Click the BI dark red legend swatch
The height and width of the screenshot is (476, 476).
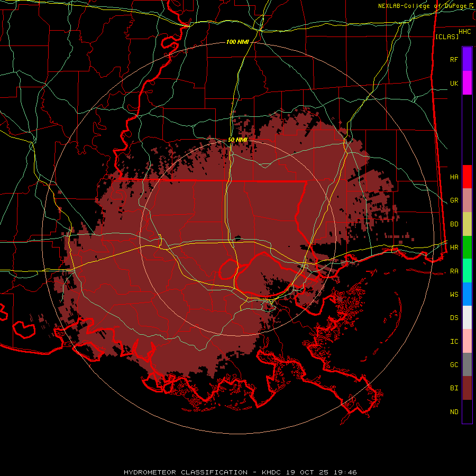[x=467, y=388]
